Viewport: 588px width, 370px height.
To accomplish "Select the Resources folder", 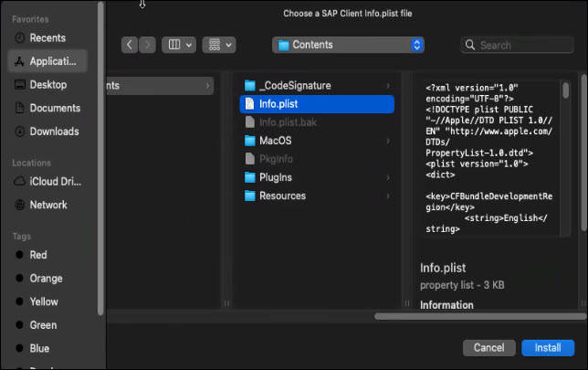I will 317,196.
